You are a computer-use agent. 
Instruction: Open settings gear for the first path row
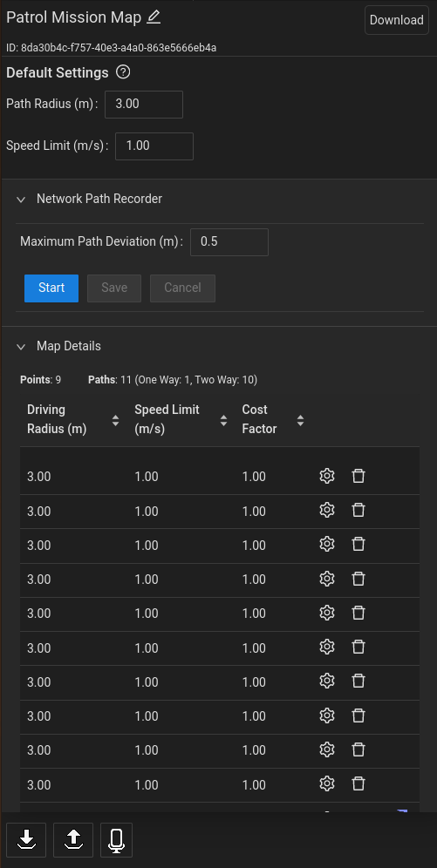[x=327, y=476]
